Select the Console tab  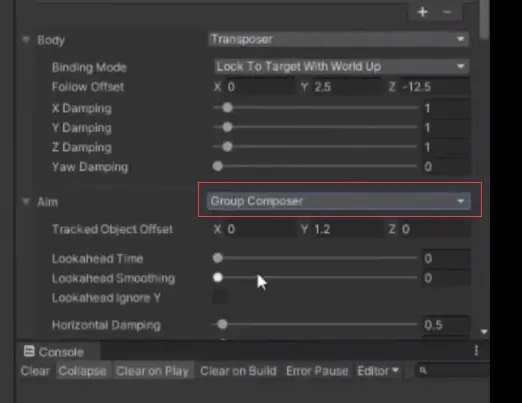pyautogui.click(x=57, y=351)
